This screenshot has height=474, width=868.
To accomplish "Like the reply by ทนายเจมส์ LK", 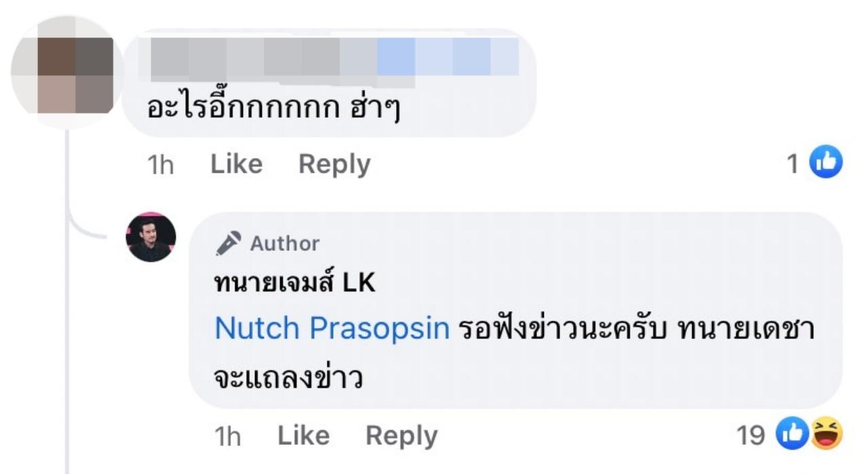I will pyautogui.click(x=303, y=436).
